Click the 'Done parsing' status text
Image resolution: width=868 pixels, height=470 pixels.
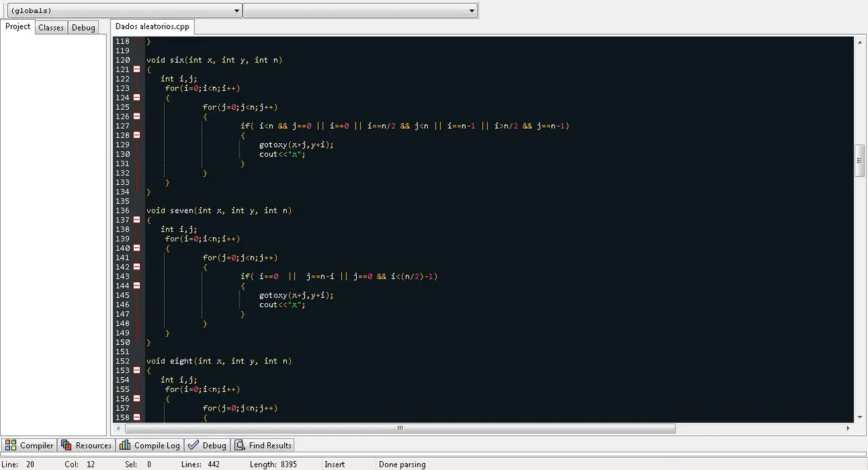pyautogui.click(x=402, y=465)
